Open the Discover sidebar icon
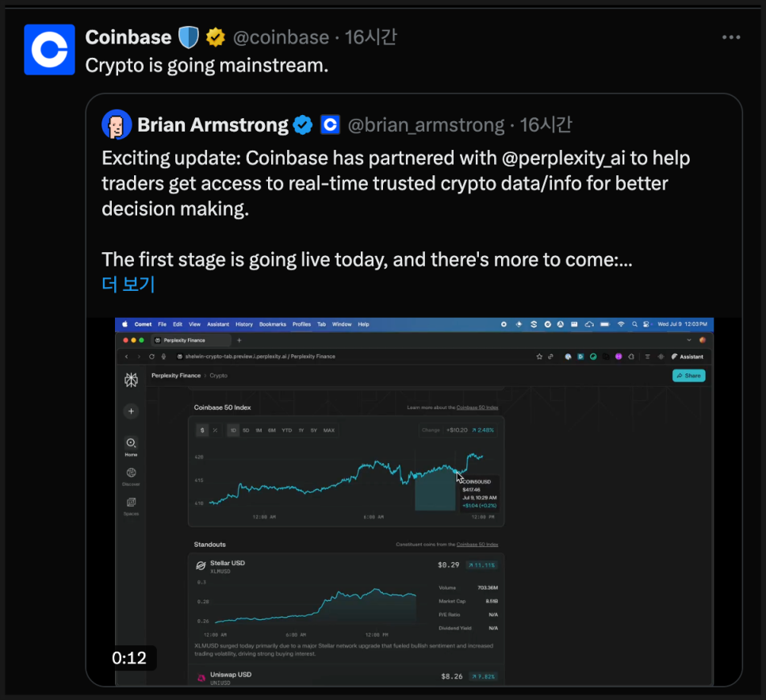766x700 pixels. pyautogui.click(x=131, y=476)
